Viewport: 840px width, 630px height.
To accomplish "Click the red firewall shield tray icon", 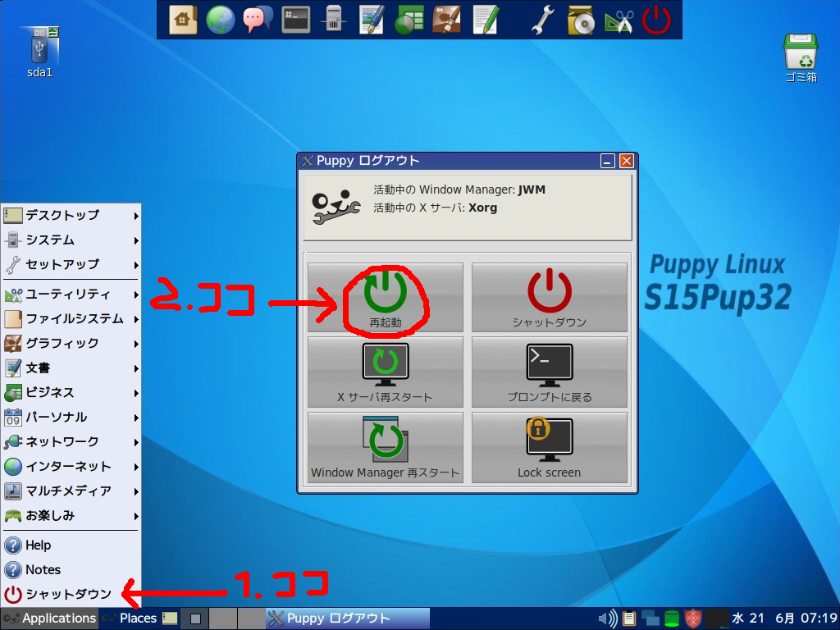I will pos(693,619).
